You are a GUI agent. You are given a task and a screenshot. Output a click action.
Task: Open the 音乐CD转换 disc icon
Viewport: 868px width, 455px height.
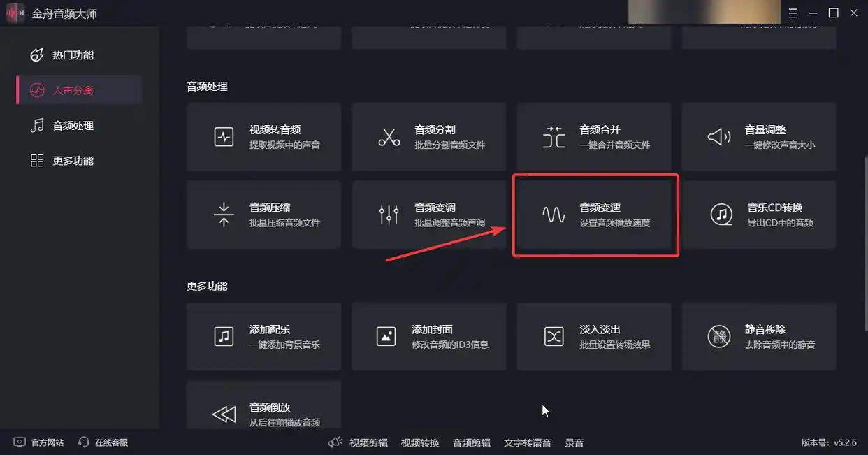721,215
